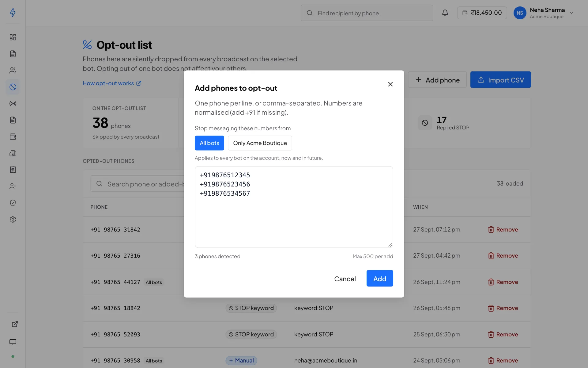Select Only Acme Boutique option
This screenshot has height=368, width=588.
click(x=260, y=143)
